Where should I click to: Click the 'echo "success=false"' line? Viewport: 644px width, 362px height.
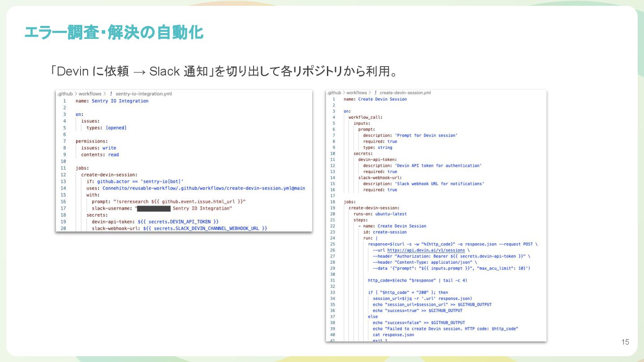[x=419, y=323]
